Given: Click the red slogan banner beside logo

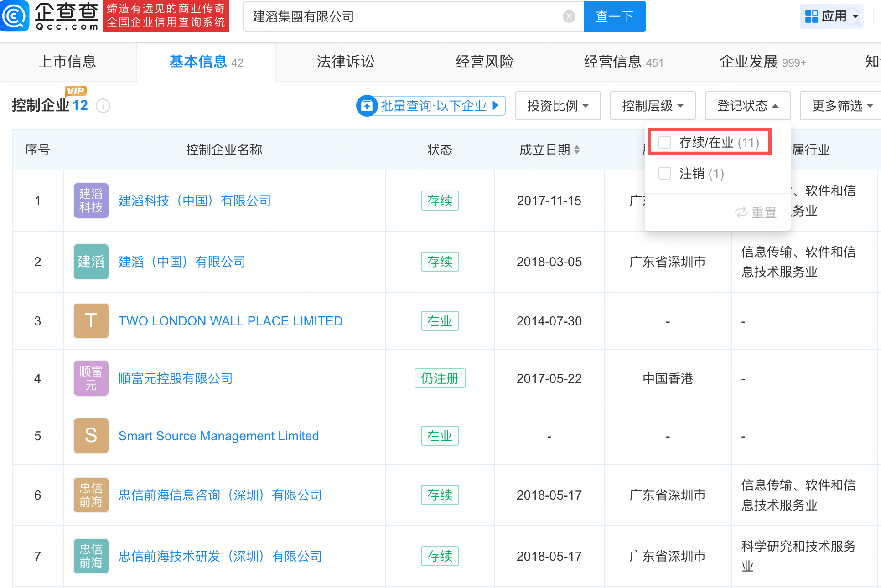Looking at the screenshot, I should 166,15.
